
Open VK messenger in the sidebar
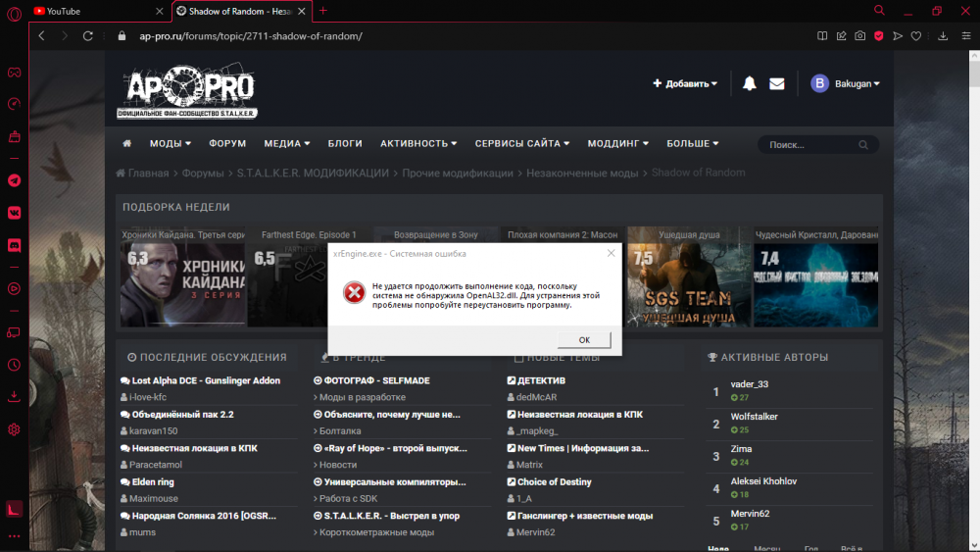pos(14,213)
